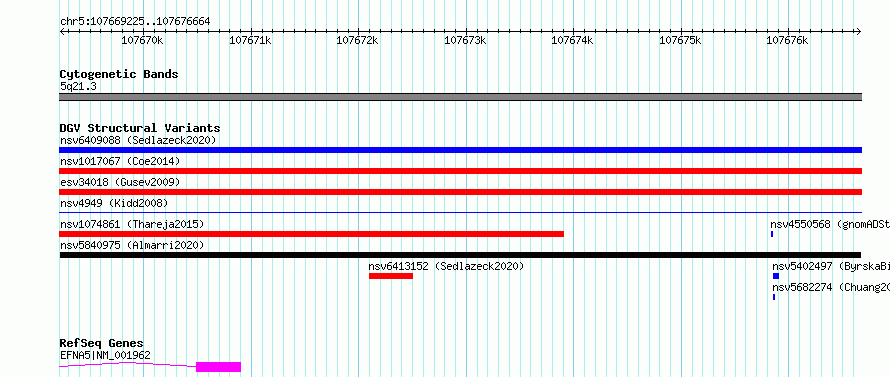Click the 107673k ruler tick label

(465, 41)
